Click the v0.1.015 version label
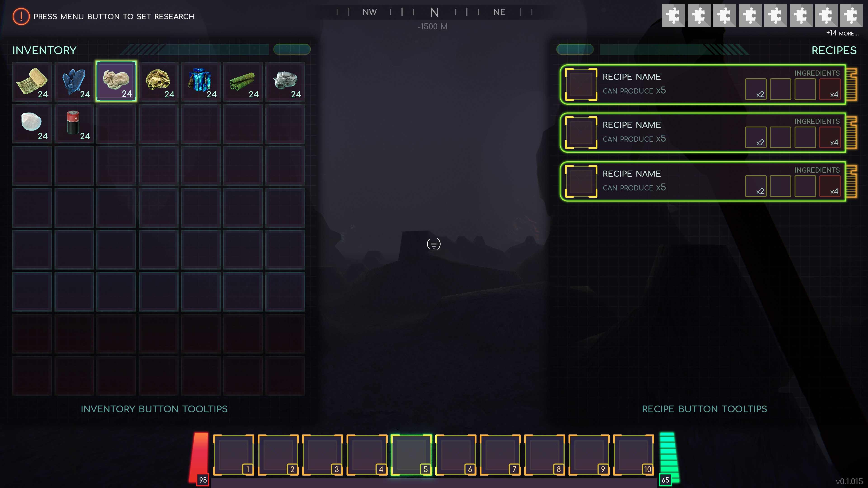Image resolution: width=868 pixels, height=488 pixels. click(x=849, y=481)
